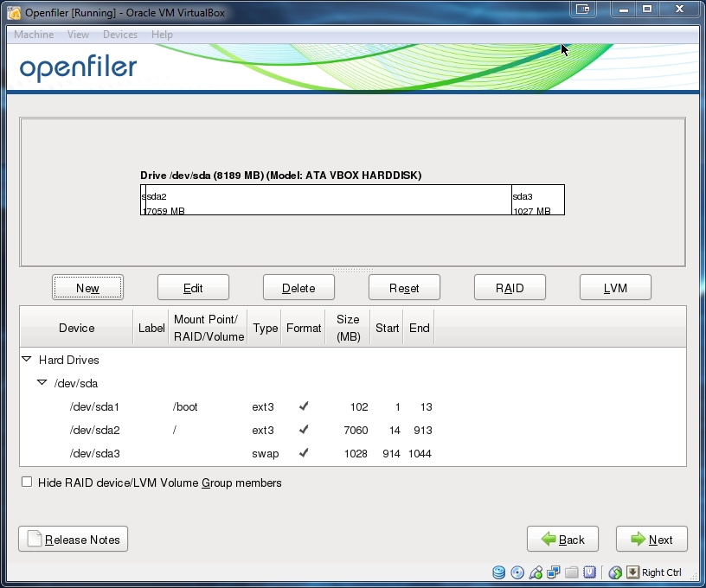Click the mouse integration status icon
This screenshot has width=706, height=588.
pos(615,572)
